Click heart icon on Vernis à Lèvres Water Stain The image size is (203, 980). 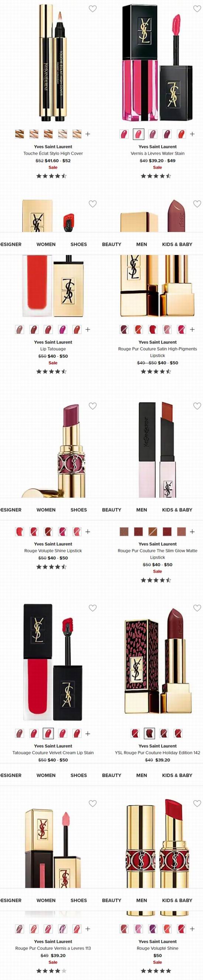(x=197, y=9)
